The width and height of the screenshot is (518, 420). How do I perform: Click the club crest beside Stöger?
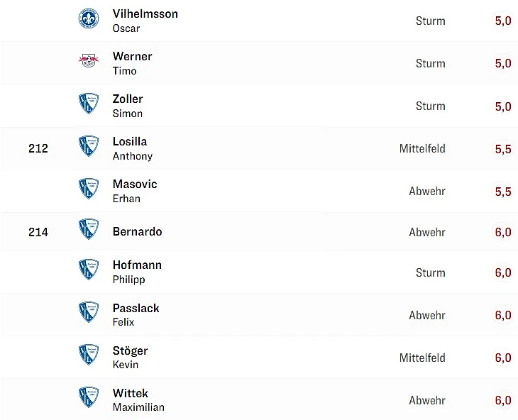coord(89,355)
